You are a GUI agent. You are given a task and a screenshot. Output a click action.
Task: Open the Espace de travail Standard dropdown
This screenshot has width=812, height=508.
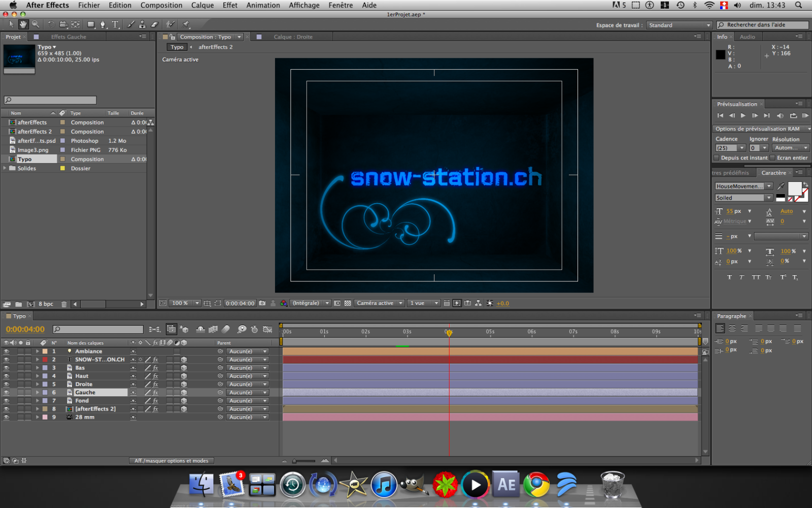pyautogui.click(x=679, y=25)
